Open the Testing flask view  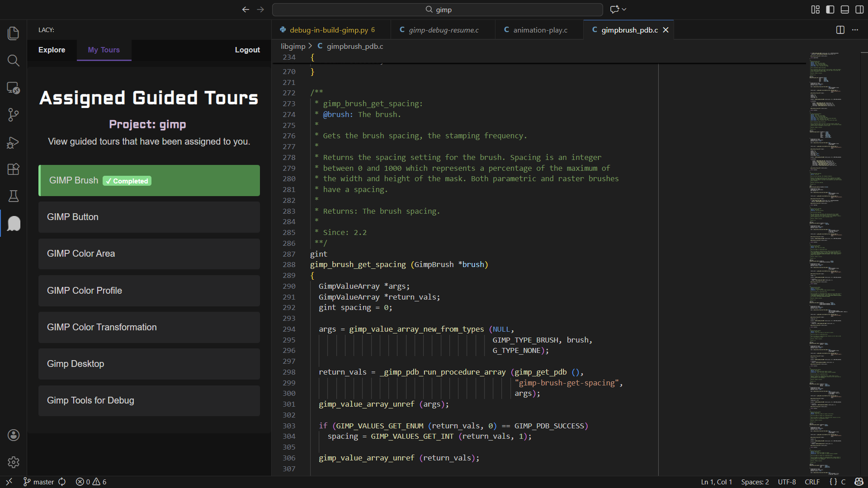(14, 196)
